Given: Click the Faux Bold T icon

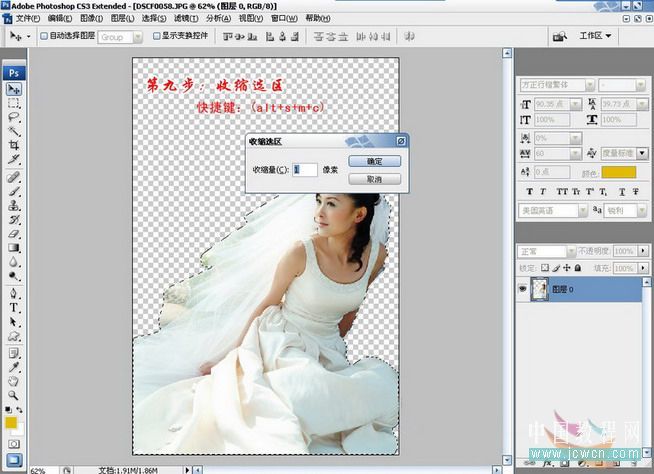Looking at the screenshot, I should click(x=528, y=191).
